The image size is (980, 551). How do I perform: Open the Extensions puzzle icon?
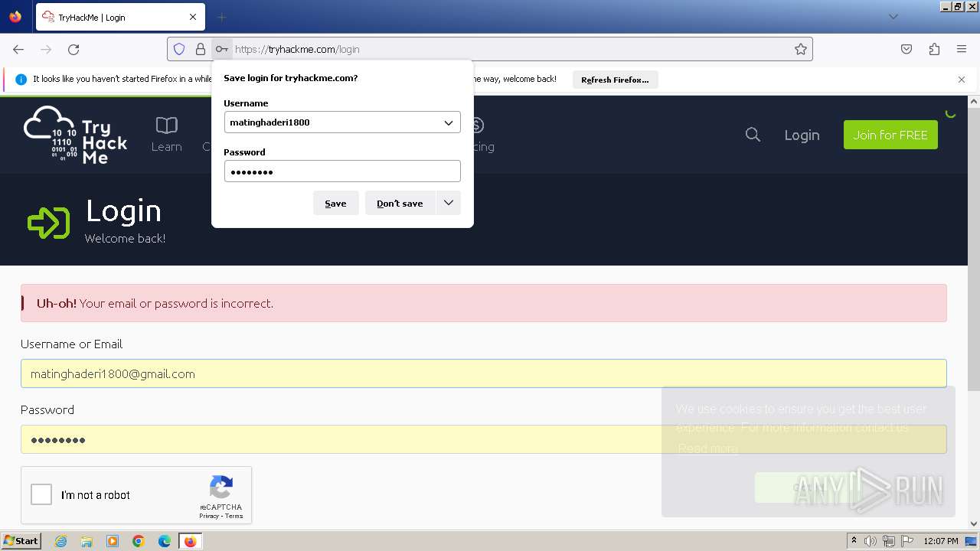934,49
